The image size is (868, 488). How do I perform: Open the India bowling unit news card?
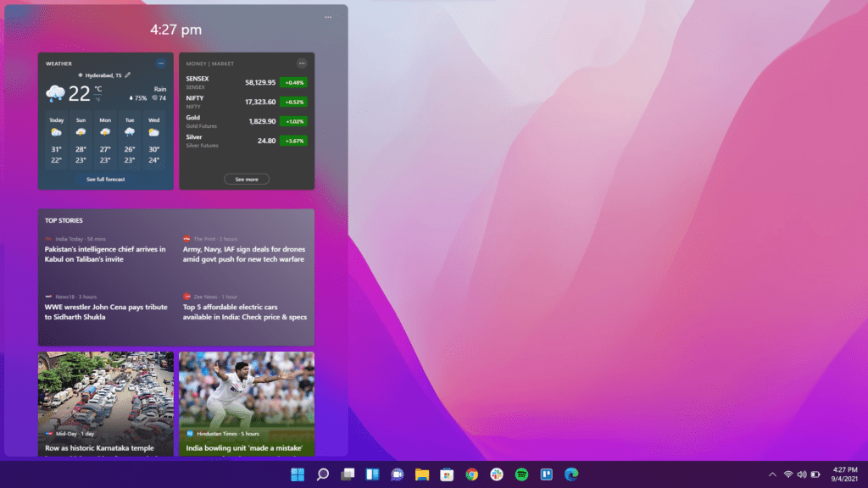click(247, 404)
